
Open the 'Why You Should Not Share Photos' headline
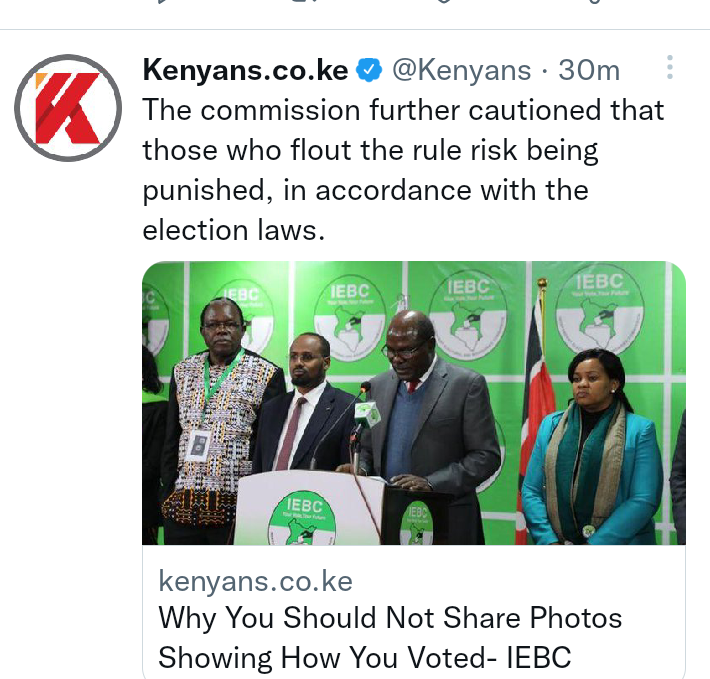390,637
